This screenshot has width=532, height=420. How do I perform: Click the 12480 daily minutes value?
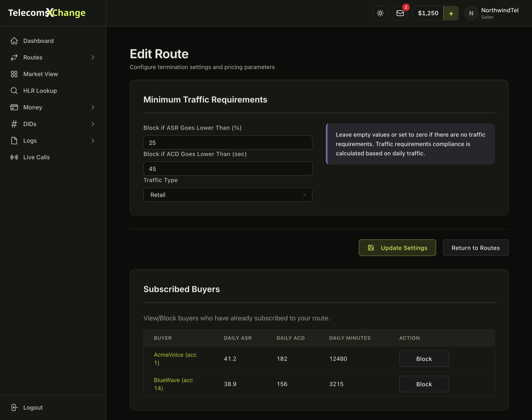(x=338, y=359)
